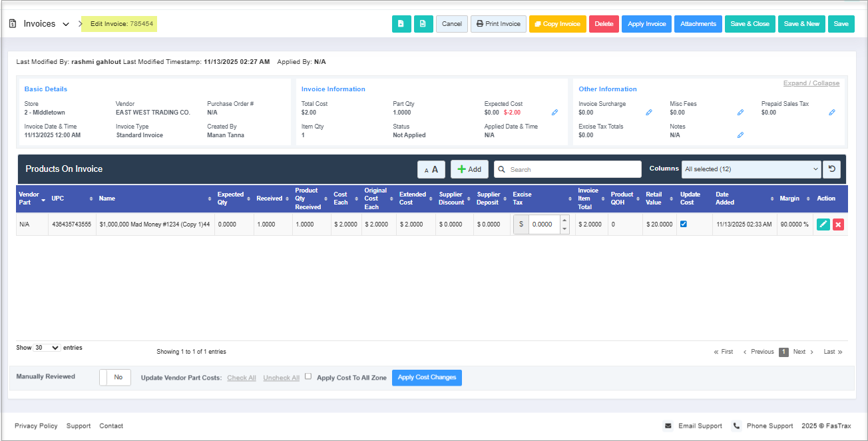Increase Excise Tax with stepper up arrow
The image size is (868, 441).
point(564,220)
